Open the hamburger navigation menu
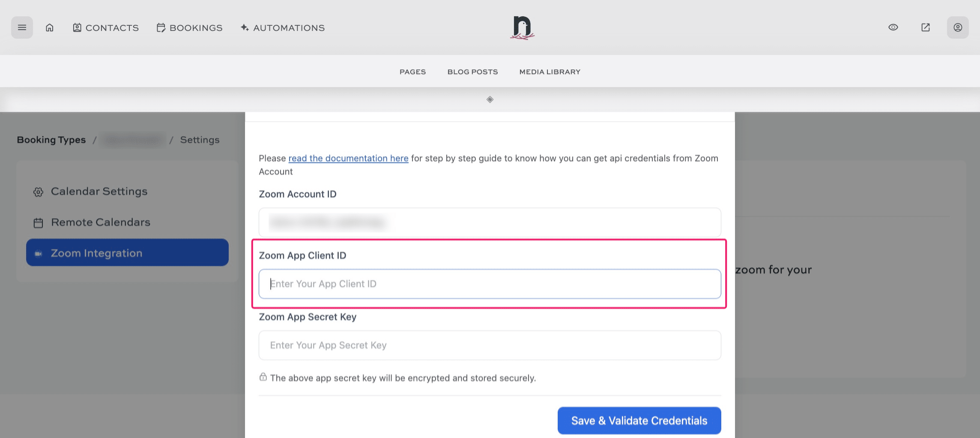 click(x=22, y=27)
